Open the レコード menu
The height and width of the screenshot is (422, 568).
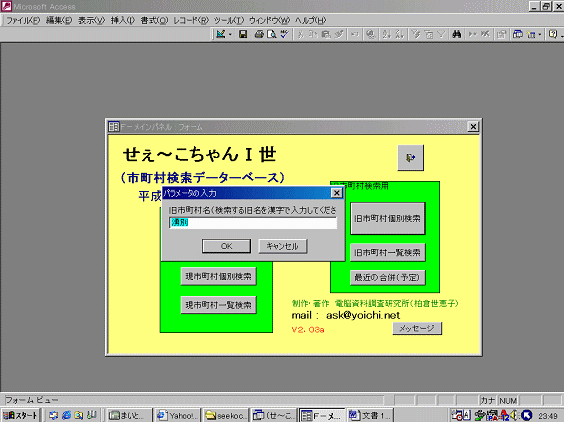(x=191, y=20)
